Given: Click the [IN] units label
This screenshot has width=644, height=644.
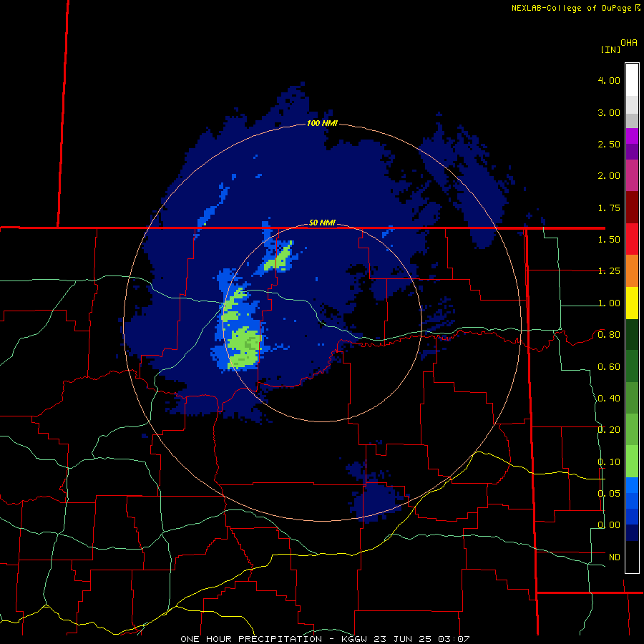Looking at the screenshot, I should 610,49.
